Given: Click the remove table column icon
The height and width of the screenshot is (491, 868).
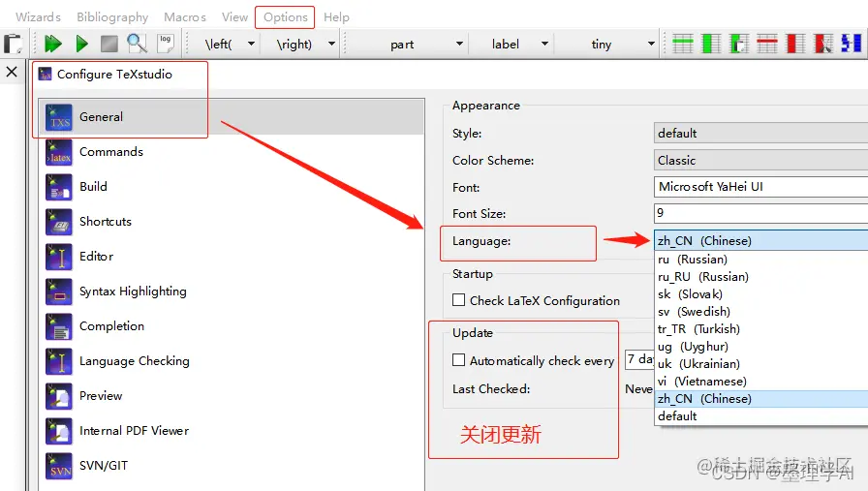Looking at the screenshot, I should coord(795,44).
